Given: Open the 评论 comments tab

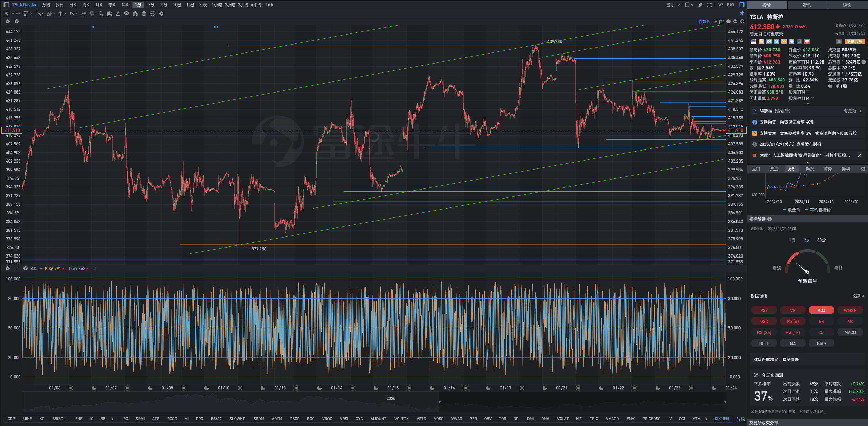Looking at the screenshot, I should pos(847,5).
